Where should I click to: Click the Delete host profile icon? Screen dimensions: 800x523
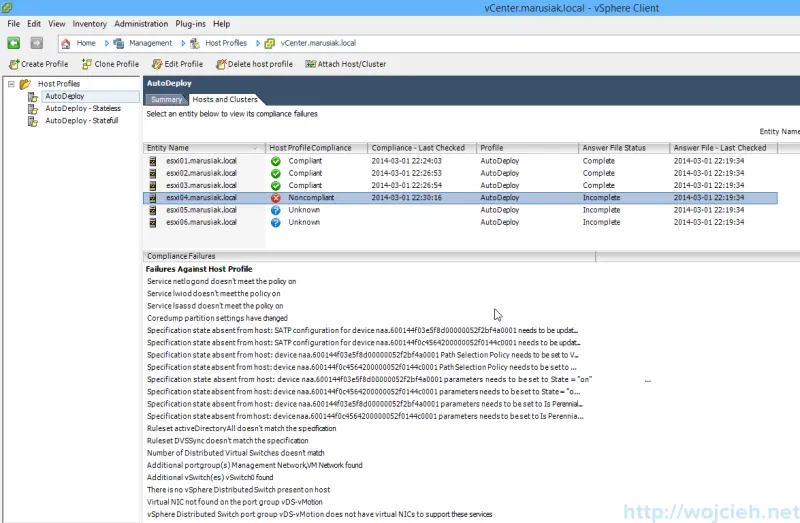(x=221, y=64)
